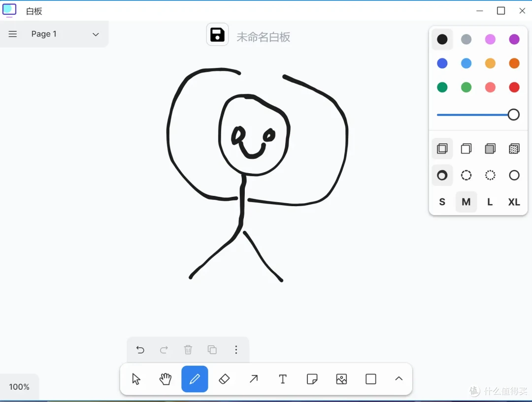Select the sticky note tool
Screen dimensions: 532x402
point(312,379)
